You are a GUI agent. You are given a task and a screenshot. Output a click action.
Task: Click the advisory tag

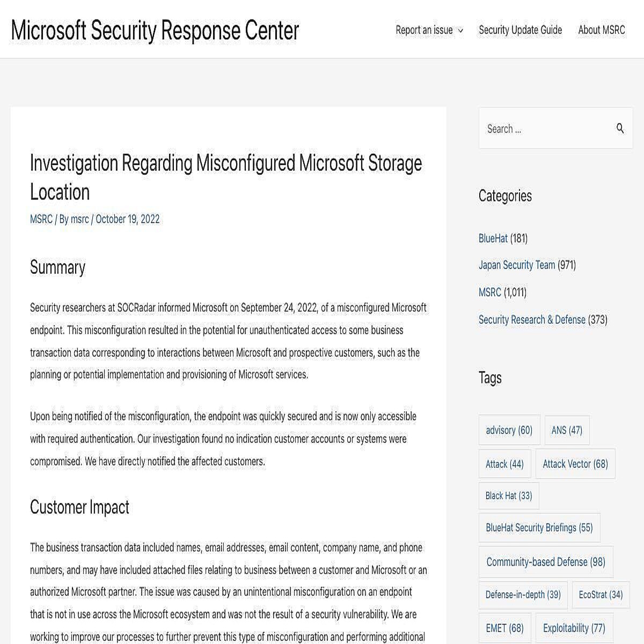click(x=509, y=430)
